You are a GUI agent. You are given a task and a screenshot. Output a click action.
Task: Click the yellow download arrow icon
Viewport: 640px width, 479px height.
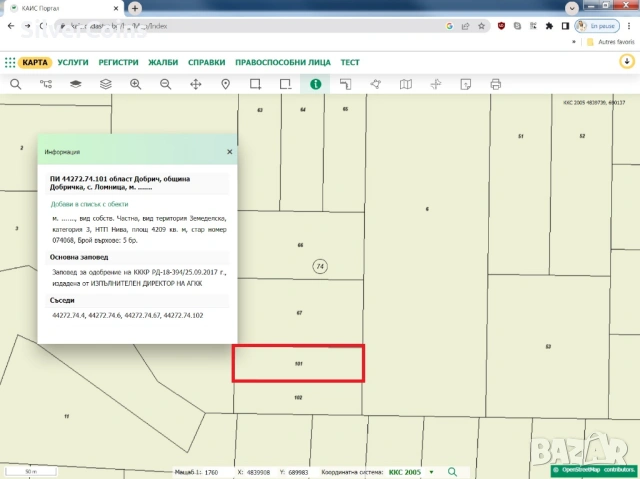627,61
